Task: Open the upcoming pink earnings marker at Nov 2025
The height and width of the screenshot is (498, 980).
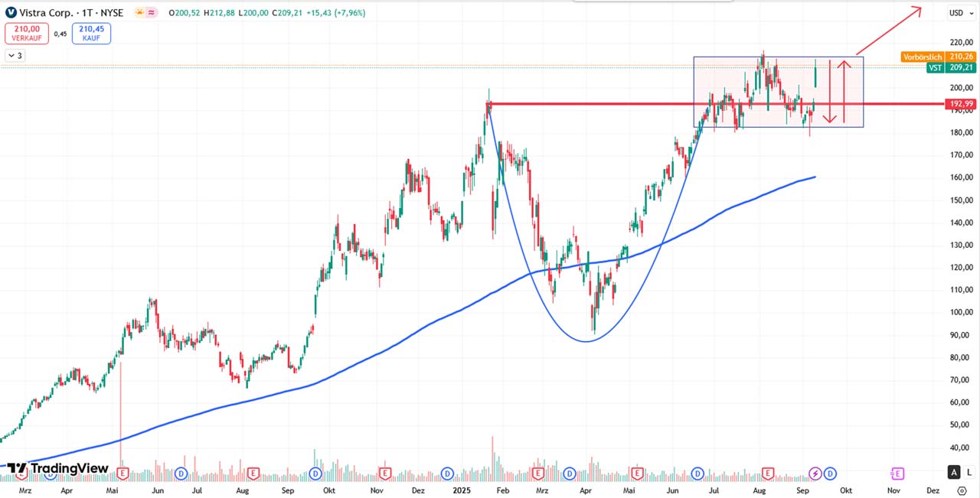Action: [x=897, y=474]
